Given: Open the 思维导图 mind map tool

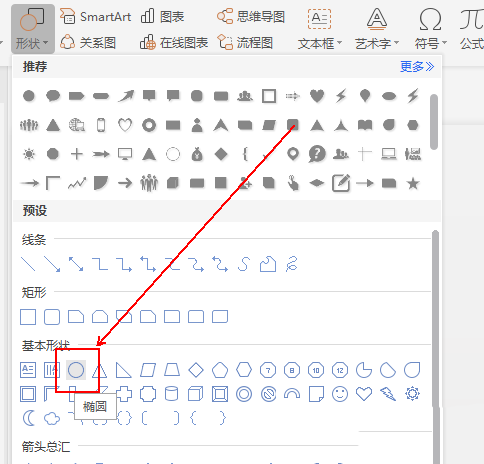Looking at the screenshot, I should [x=251, y=16].
